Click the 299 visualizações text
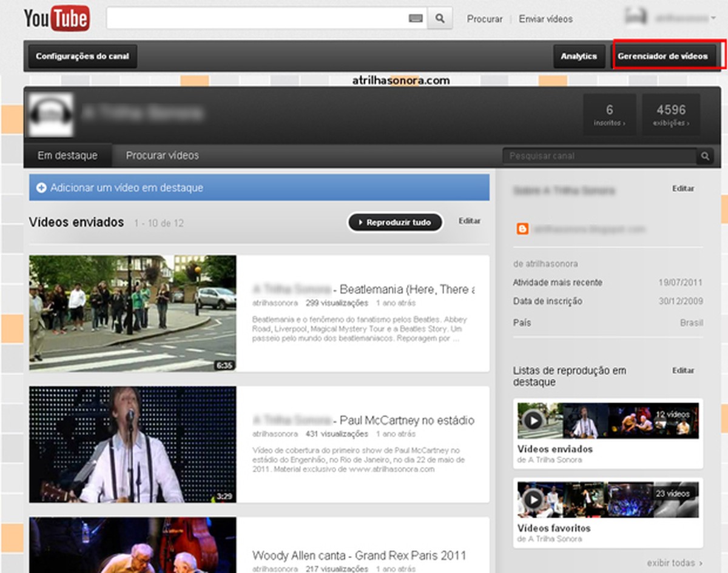 pos(337,303)
